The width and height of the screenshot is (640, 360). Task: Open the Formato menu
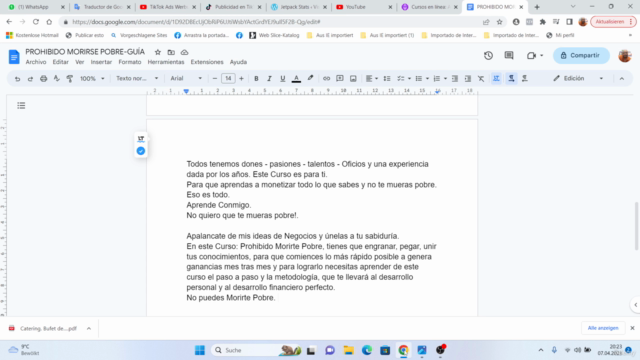130,62
